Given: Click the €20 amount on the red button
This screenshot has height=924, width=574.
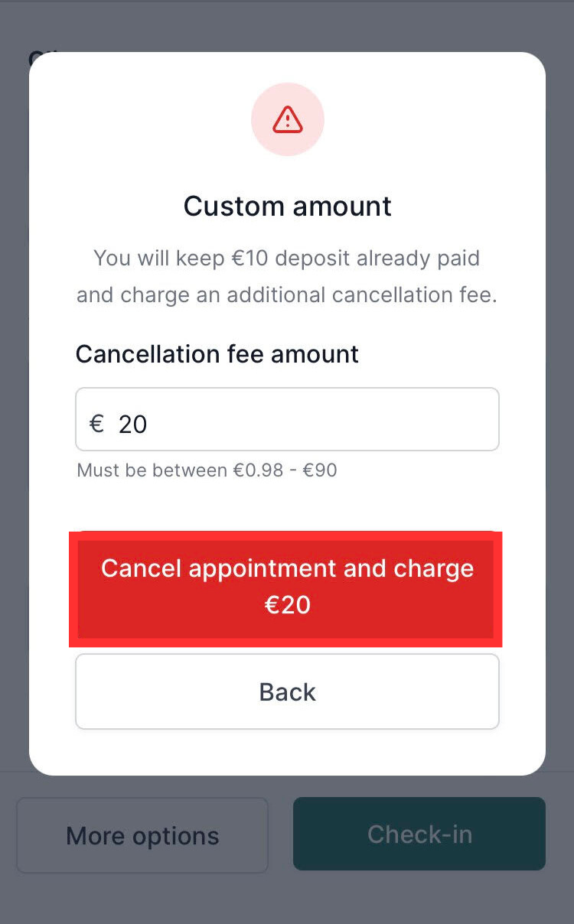Looking at the screenshot, I should (288, 606).
